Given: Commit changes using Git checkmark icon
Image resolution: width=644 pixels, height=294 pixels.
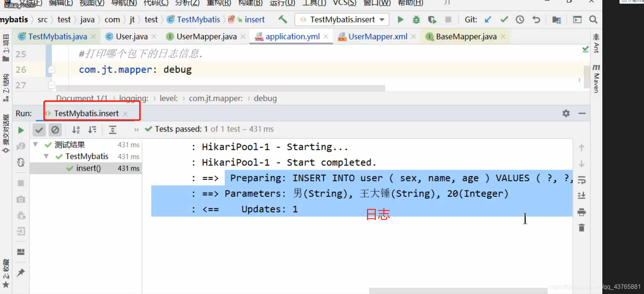Looking at the screenshot, I should click(x=504, y=19).
